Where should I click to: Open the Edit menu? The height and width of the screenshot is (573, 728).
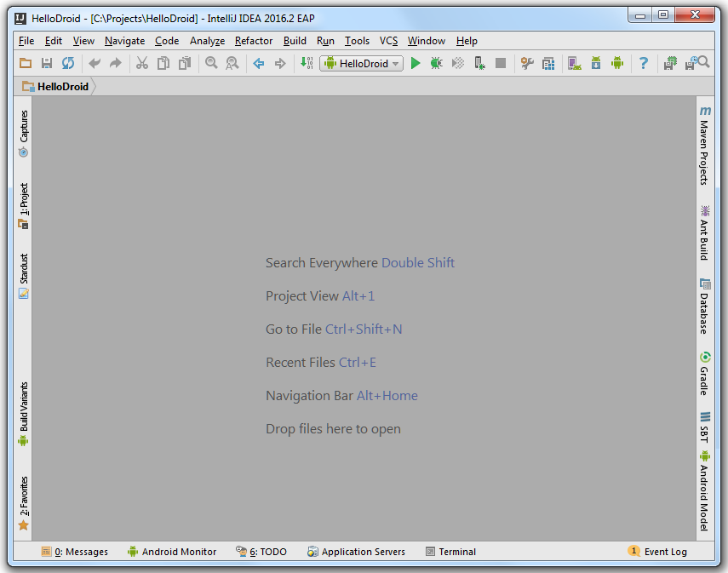(x=54, y=41)
